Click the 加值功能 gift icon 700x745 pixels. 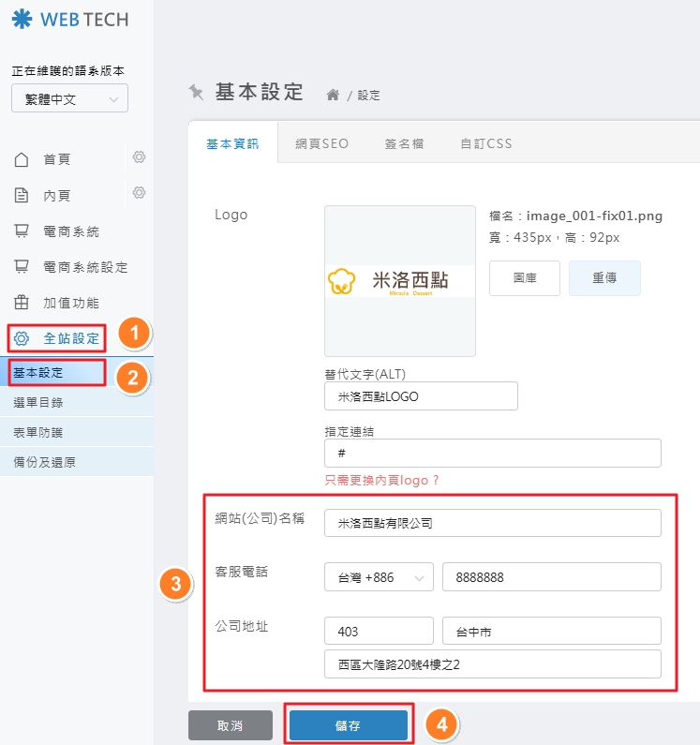tap(22, 302)
